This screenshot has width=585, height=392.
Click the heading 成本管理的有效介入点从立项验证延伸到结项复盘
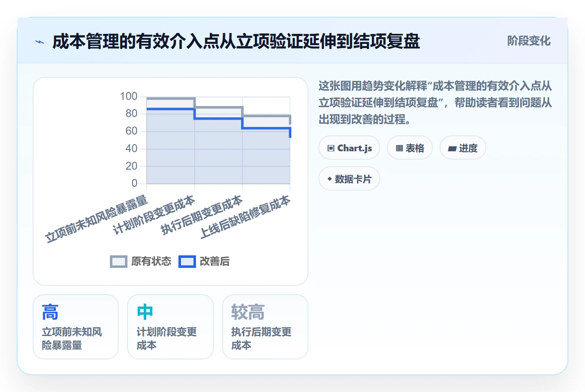click(x=236, y=42)
